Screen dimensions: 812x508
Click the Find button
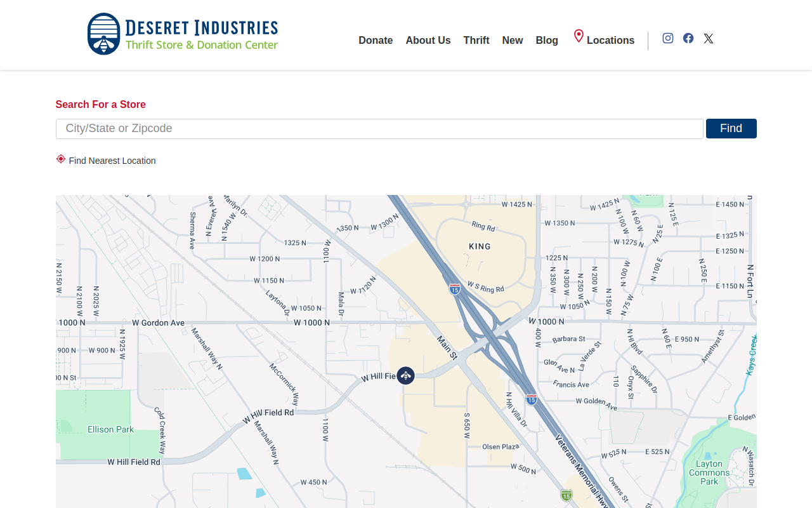[731, 128]
